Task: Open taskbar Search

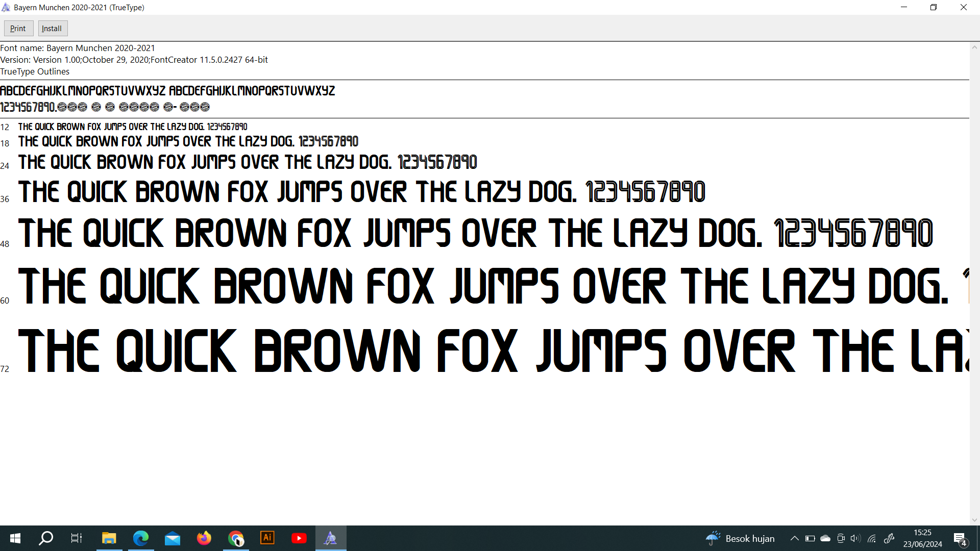Action: coord(46,538)
